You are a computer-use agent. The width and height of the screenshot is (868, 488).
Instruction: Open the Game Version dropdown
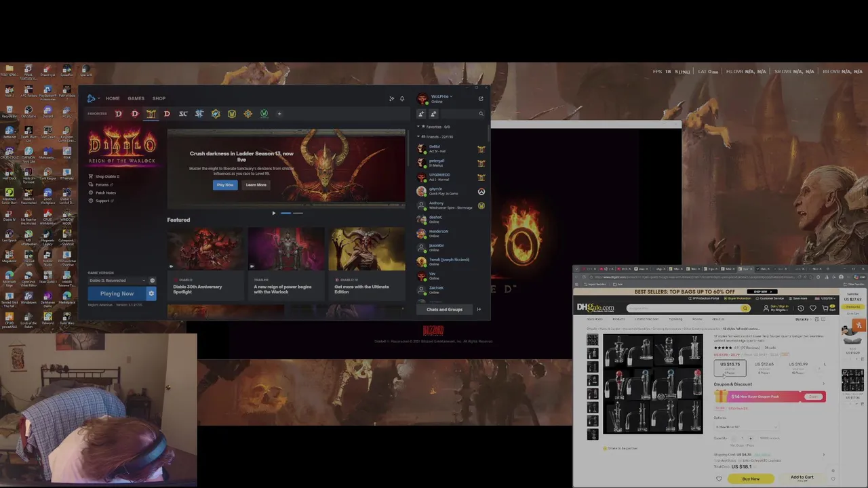tap(117, 281)
